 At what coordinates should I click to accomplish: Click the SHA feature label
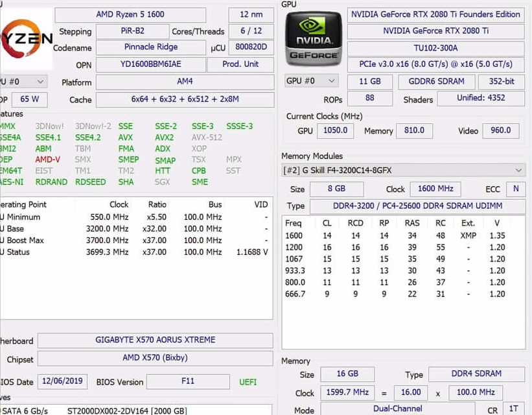coord(126,182)
